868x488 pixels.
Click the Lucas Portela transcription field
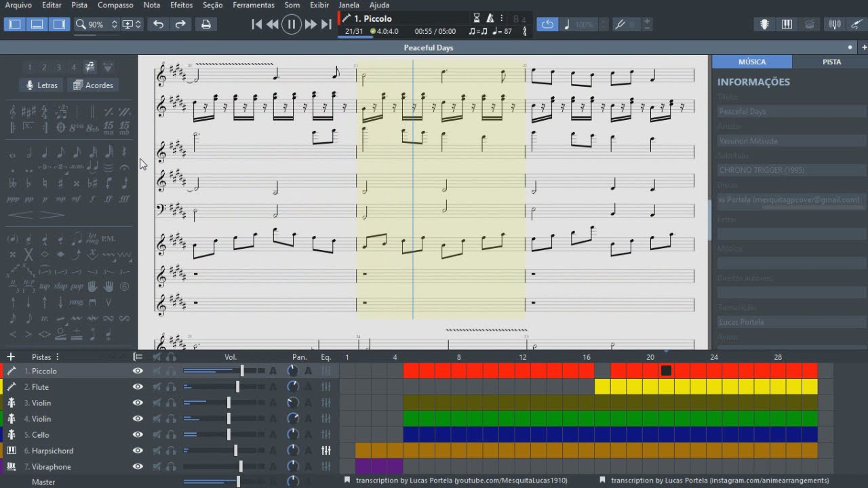(791, 322)
